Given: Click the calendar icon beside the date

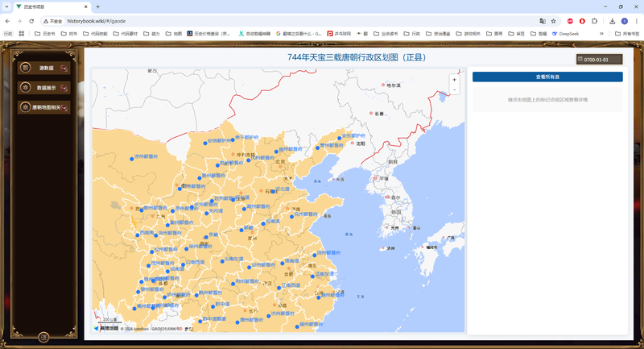Looking at the screenshot, I should (580, 60).
